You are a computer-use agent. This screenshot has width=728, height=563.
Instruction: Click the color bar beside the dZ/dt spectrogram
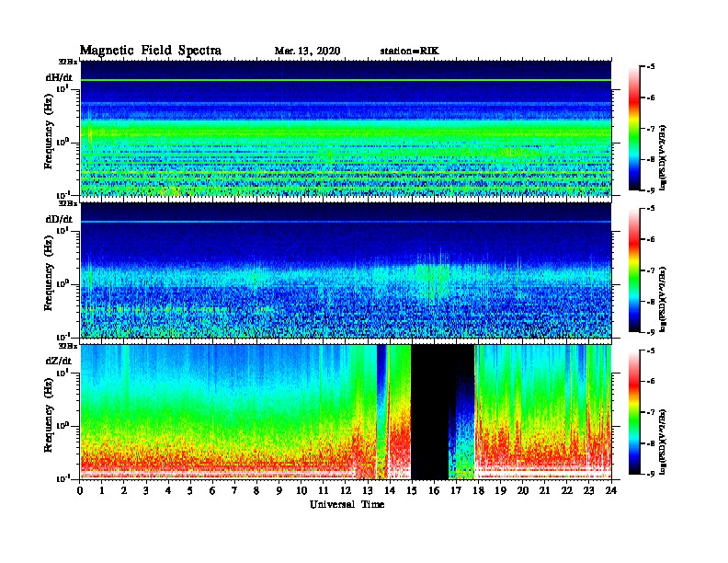pos(634,412)
